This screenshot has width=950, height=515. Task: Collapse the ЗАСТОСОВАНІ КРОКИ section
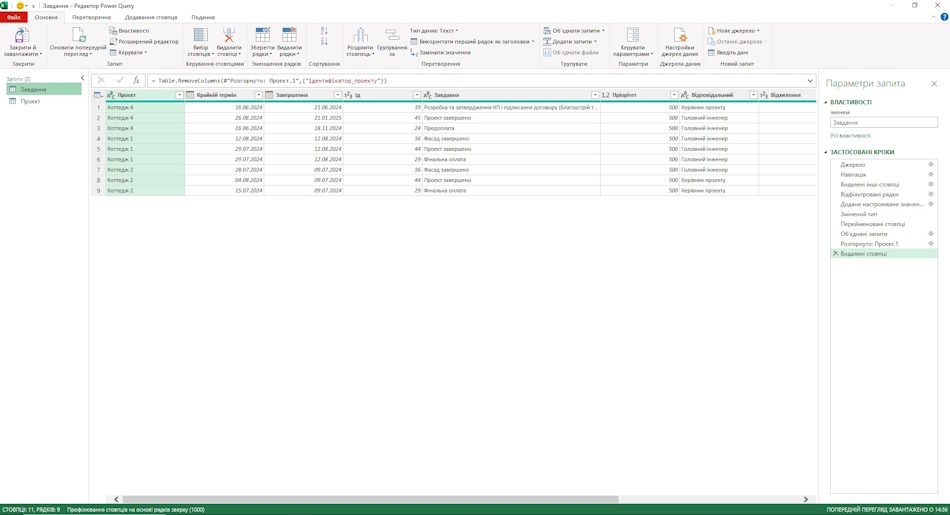coord(826,152)
